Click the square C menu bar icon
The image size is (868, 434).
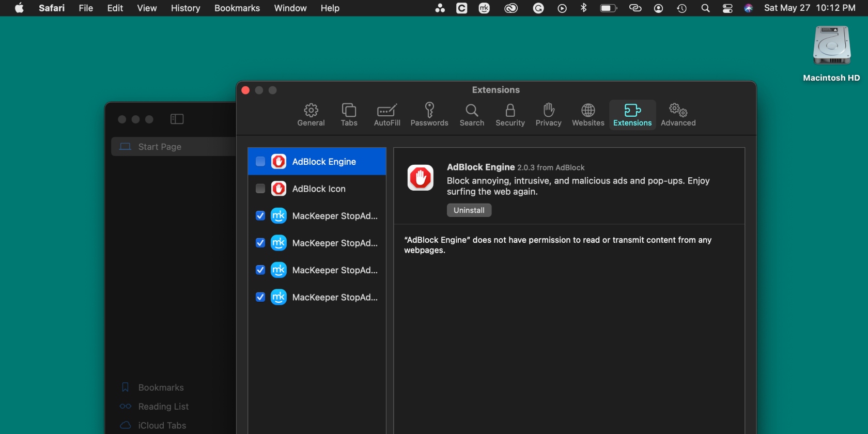(462, 8)
